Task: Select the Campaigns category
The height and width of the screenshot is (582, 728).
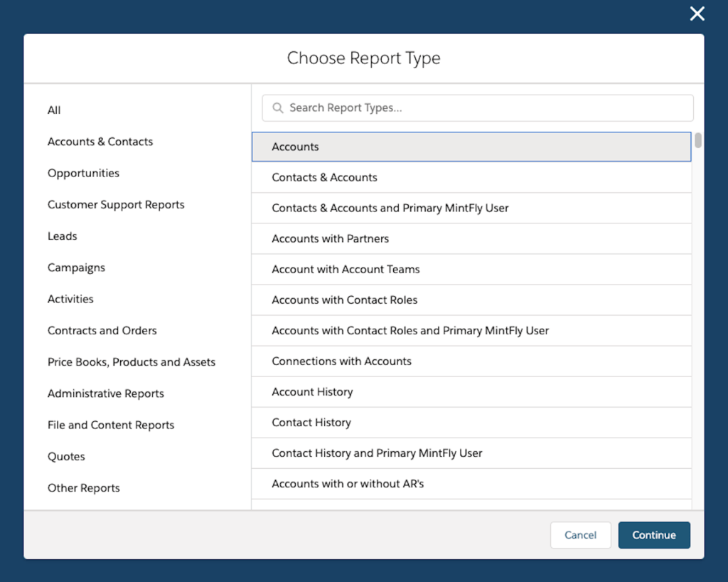Action: click(76, 268)
